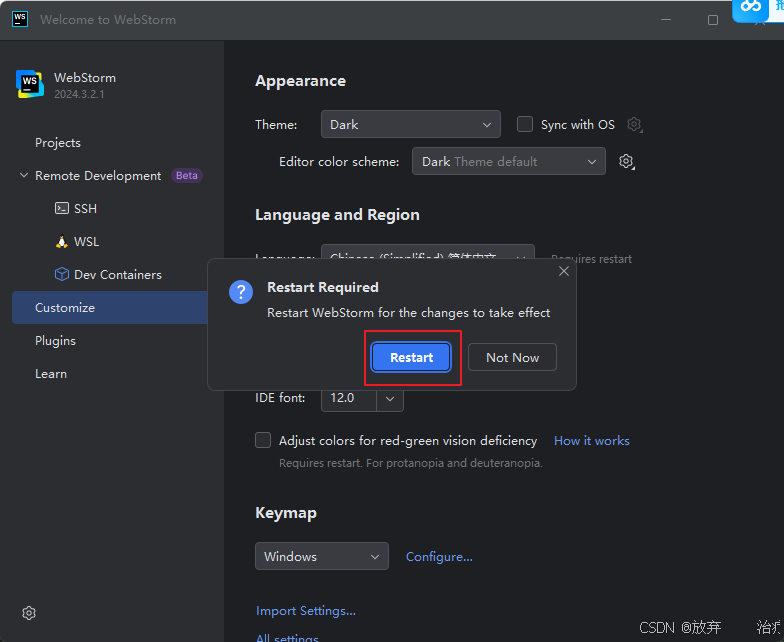Click the WebStorm version text 2024.3.2.1
Viewport: 784px width, 642px height.
click(79, 94)
